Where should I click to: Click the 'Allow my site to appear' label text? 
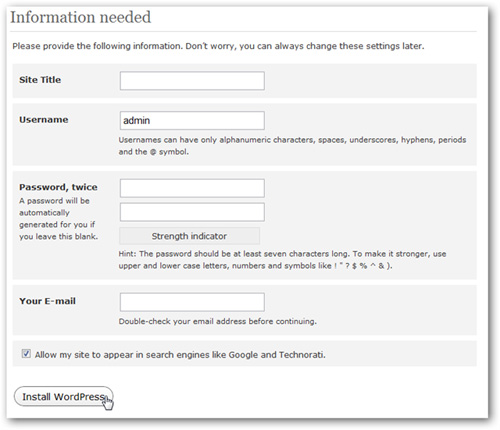pos(180,355)
